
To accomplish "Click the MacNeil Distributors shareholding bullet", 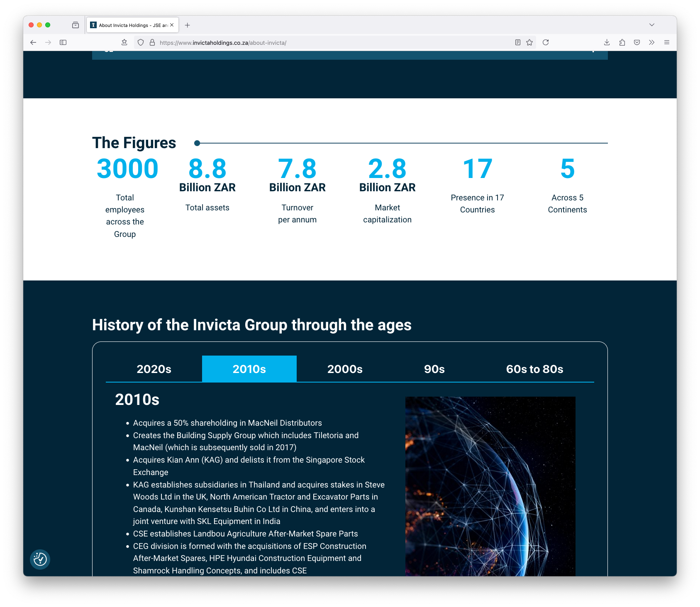I will tap(227, 423).
